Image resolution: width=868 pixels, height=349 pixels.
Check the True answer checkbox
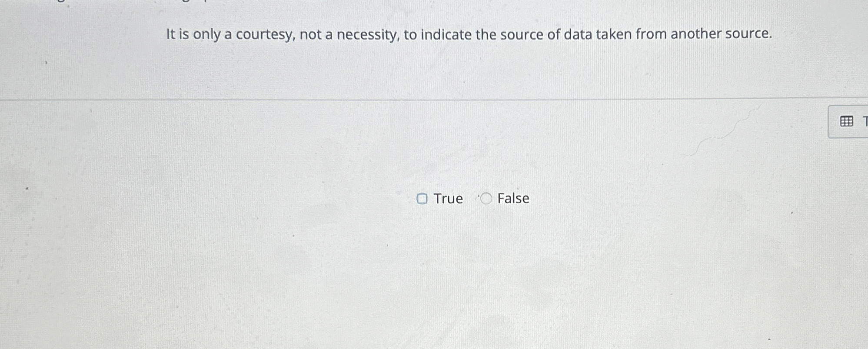click(x=422, y=199)
